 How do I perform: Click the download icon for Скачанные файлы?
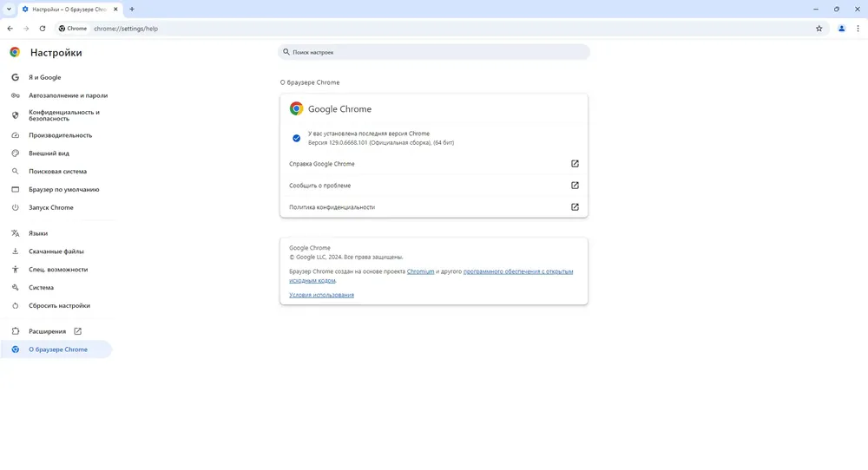[x=15, y=251]
